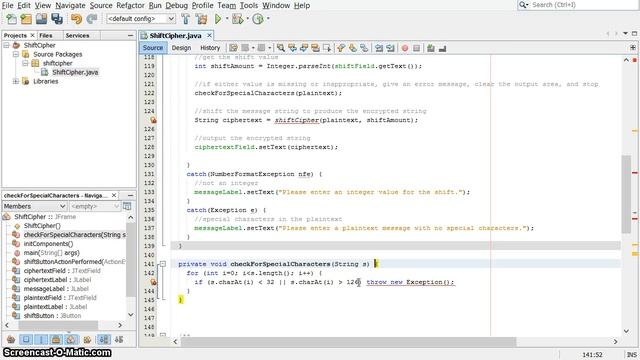Click the Clean and Build icon

(201, 19)
